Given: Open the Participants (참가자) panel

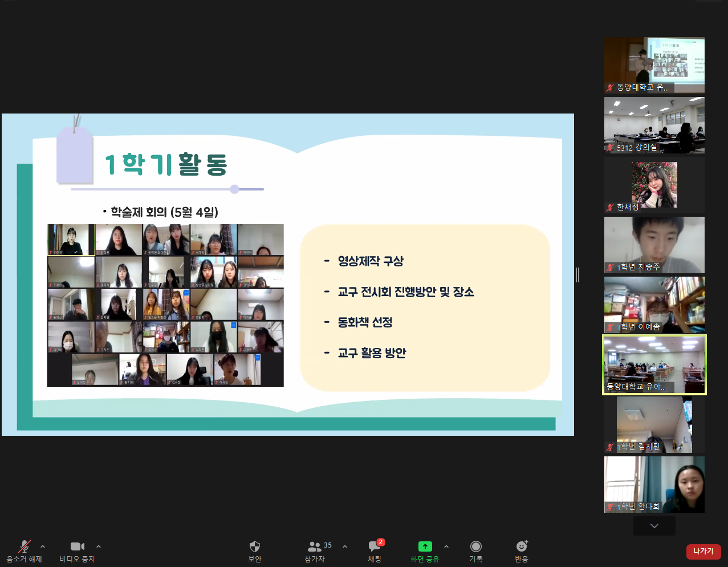Looking at the screenshot, I should 315,550.
